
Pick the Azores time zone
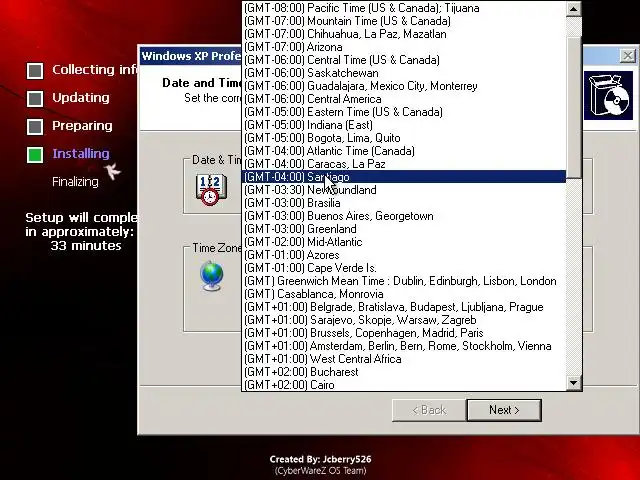[404, 255]
